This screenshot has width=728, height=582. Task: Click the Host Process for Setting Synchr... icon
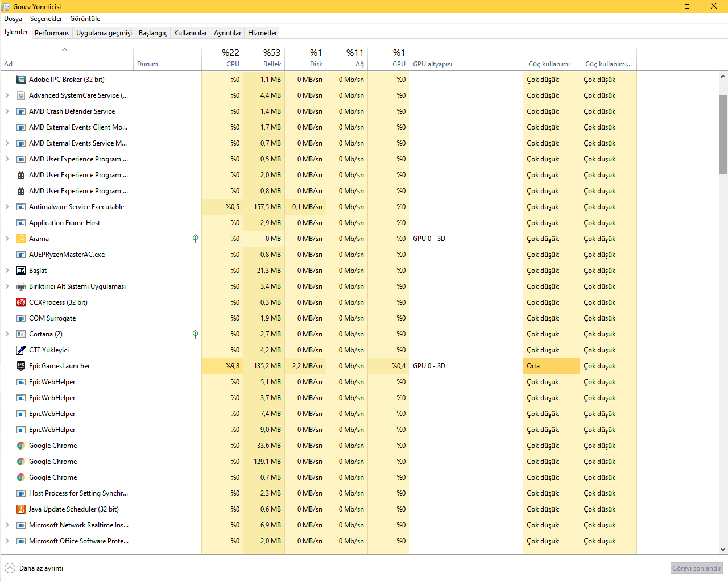pos(21,493)
